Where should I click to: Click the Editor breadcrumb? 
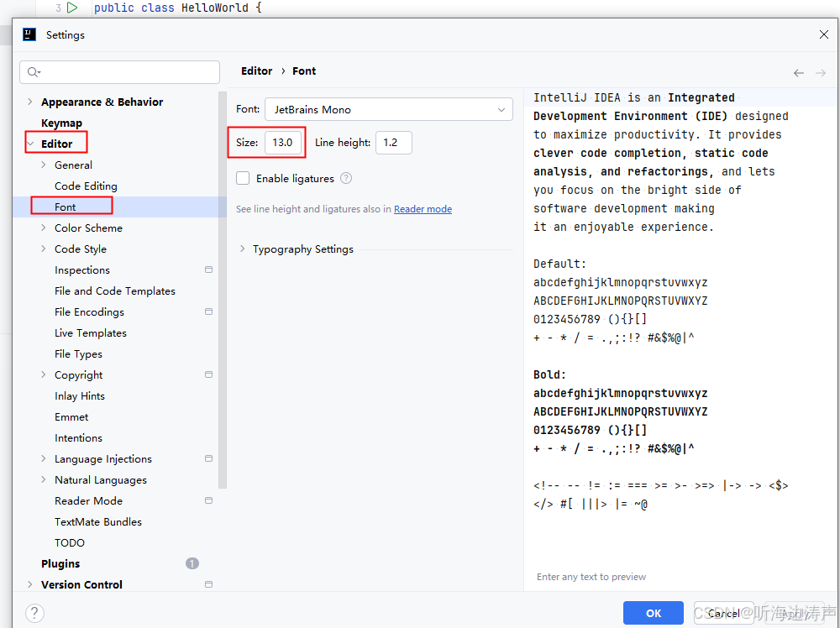pyautogui.click(x=256, y=71)
